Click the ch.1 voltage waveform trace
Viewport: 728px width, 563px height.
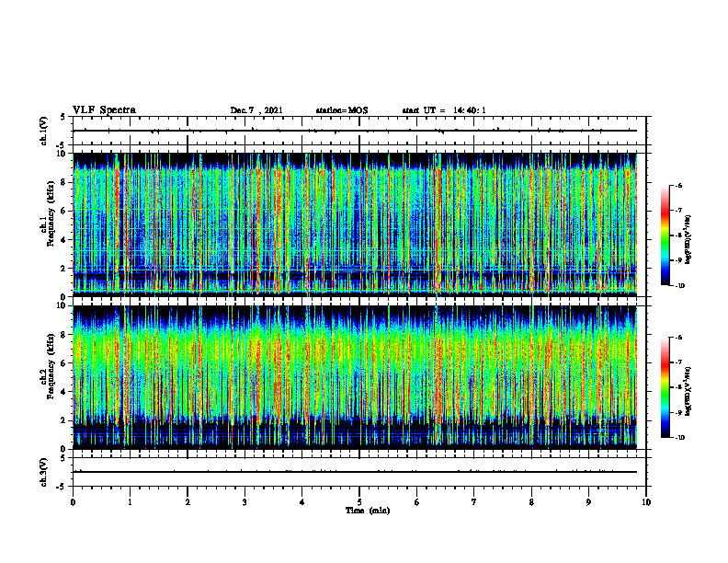click(355, 131)
